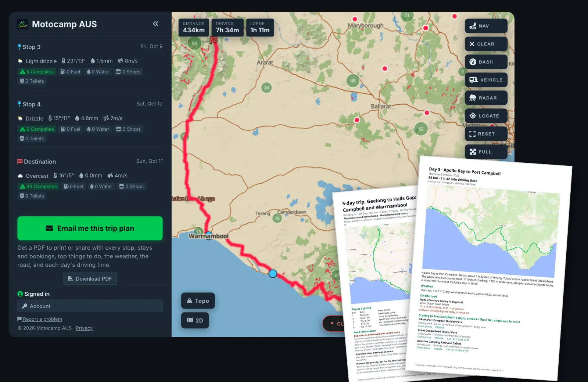Image resolution: width=588 pixels, height=382 pixels.
Task: Open the DASH dashboard view
Action: [x=486, y=62]
